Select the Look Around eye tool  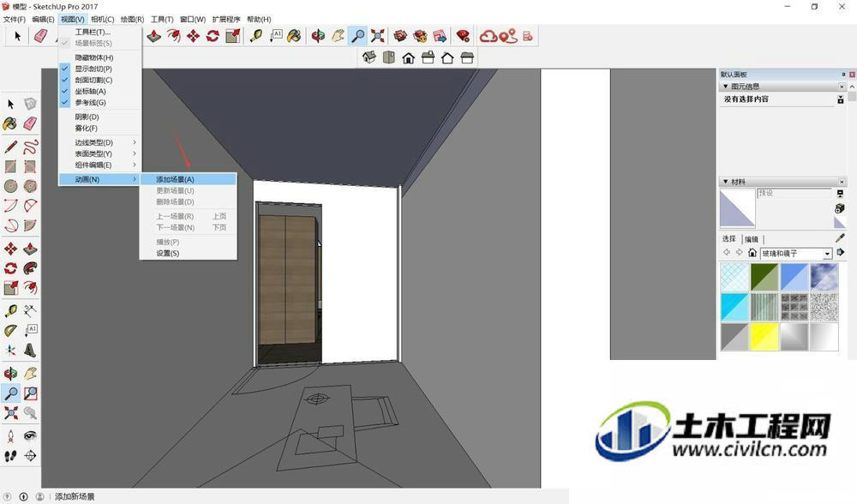click(x=31, y=435)
